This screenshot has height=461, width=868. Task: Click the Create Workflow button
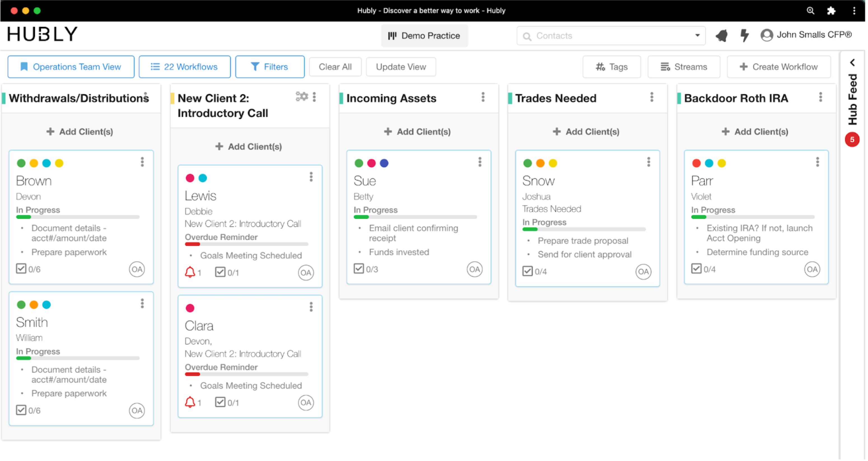779,67
